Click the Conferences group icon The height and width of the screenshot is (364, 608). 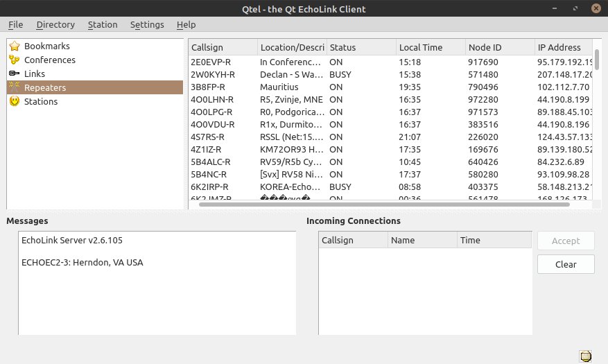pyautogui.click(x=15, y=60)
